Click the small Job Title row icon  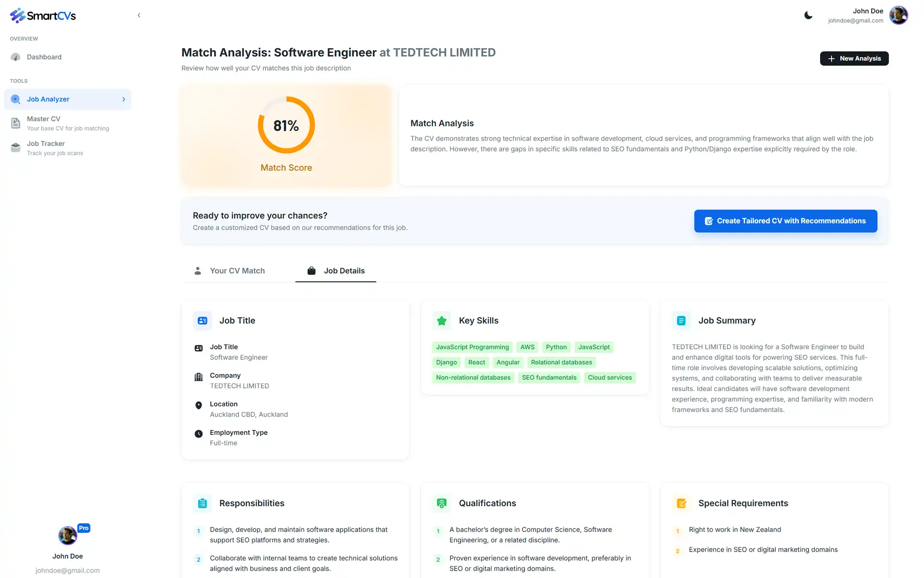[198, 348]
